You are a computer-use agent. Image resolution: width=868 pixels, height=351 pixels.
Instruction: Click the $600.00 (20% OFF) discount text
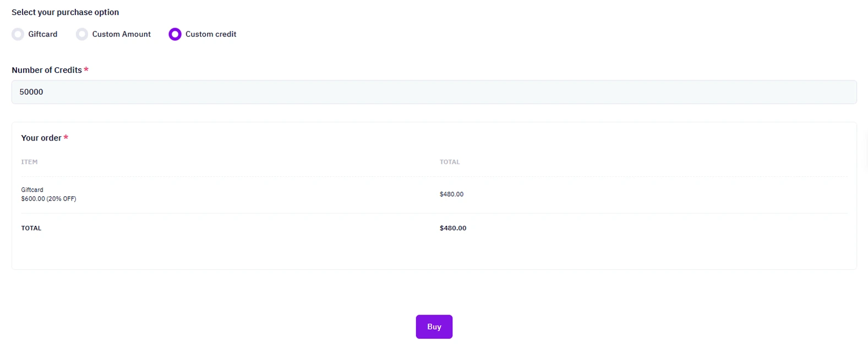(x=48, y=199)
